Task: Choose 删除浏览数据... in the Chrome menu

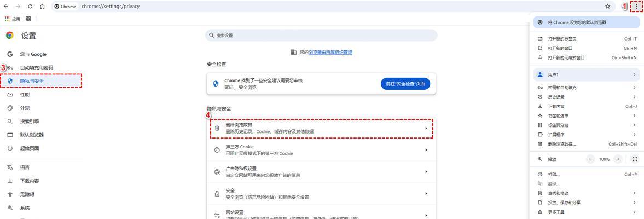Action: click(587, 144)
